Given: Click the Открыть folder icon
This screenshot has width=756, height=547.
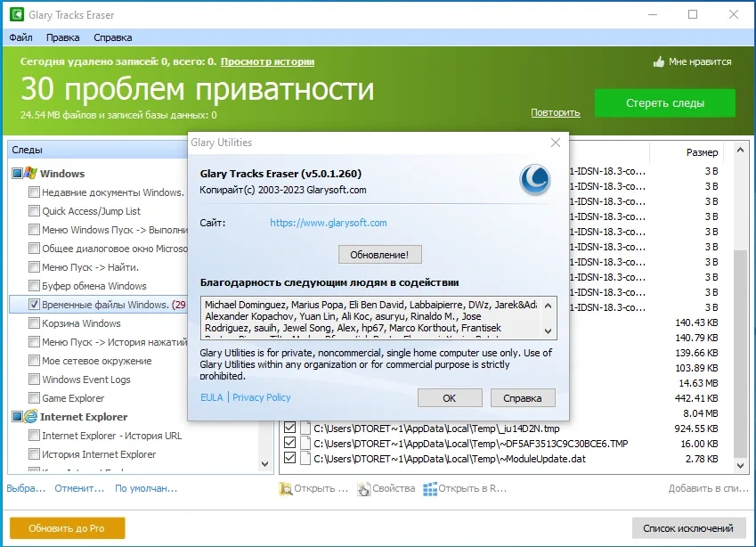Looking at the screenshot, I should tap(286, 488).
